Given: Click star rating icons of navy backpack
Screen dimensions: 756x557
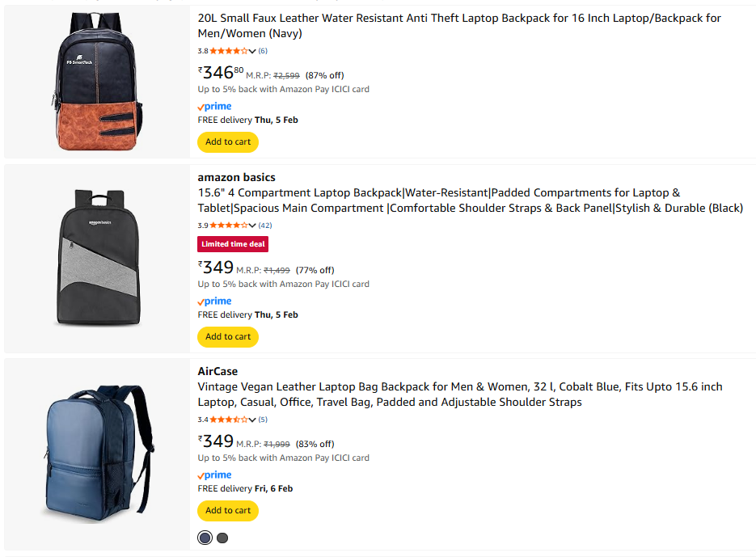Looking at the screenshot, I should (229, 51).
